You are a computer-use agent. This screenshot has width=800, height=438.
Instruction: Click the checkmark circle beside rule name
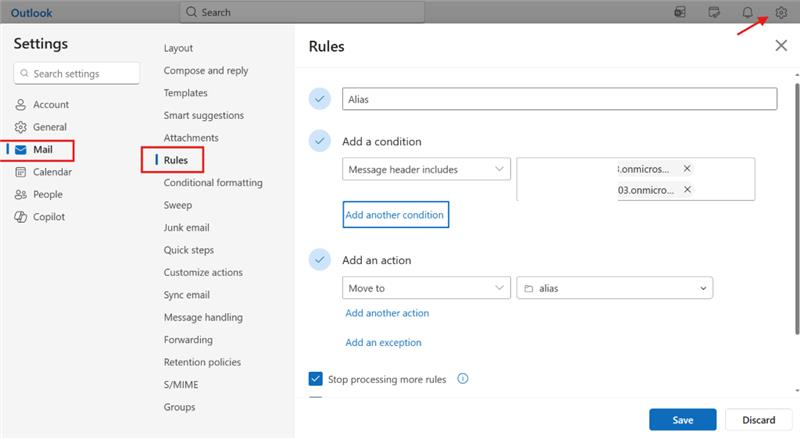tap(320, 99)
